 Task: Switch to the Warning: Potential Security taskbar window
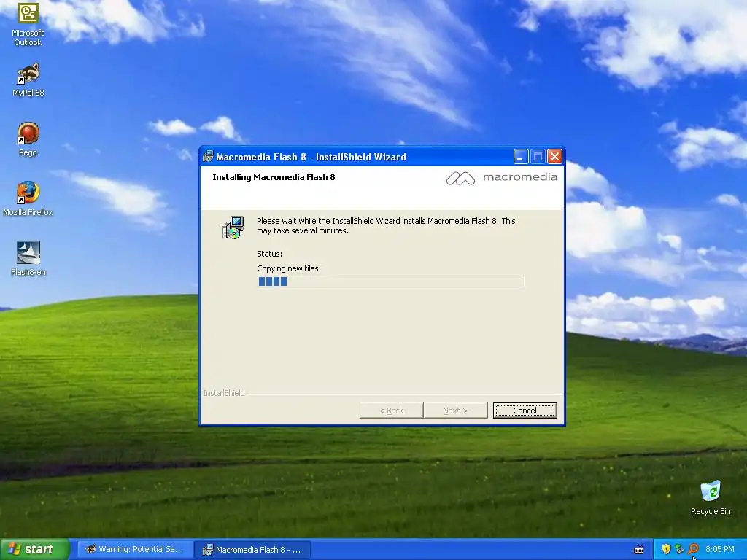click(135, 550)
